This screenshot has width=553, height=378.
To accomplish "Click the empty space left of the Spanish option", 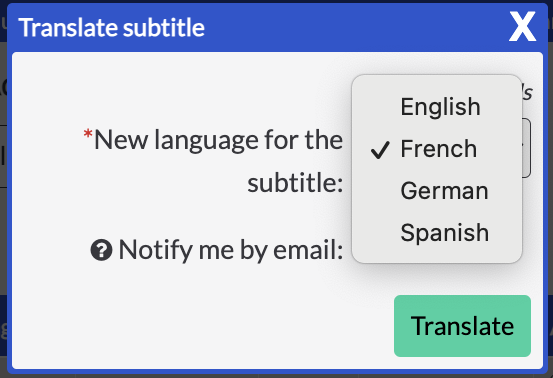I will (377, 232).
